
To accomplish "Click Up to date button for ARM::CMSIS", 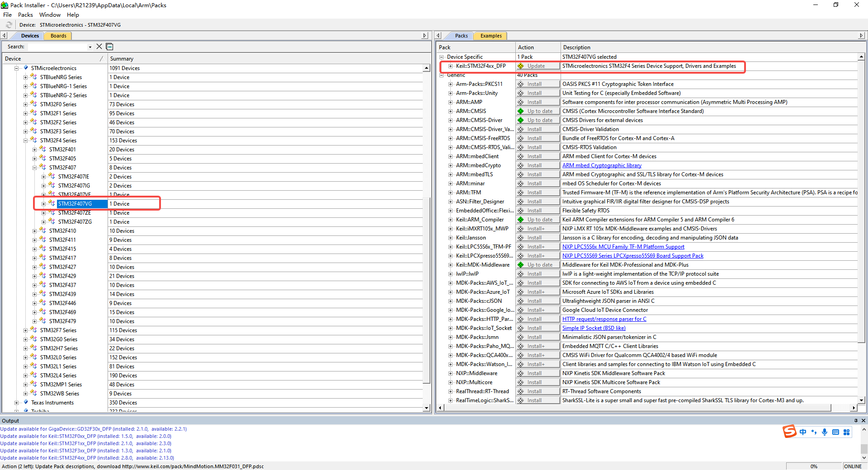I will pos(538,111).
